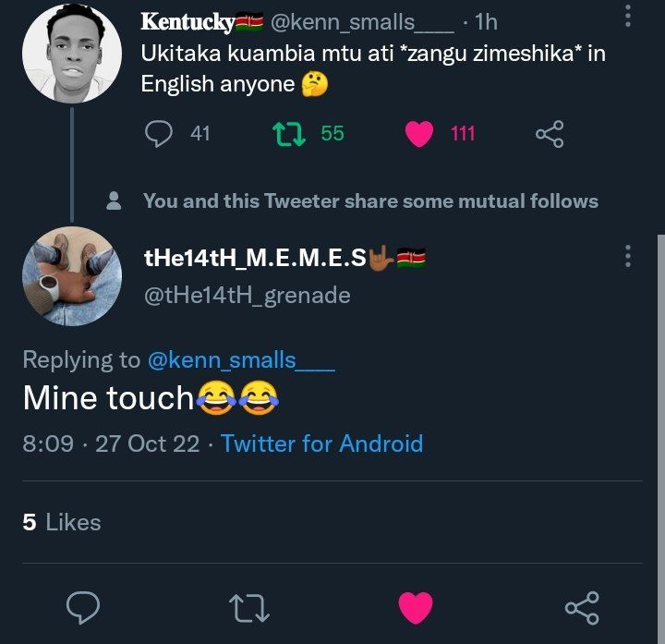
Task: Click the Kentucky display name
Action: [x=187, y=21]
